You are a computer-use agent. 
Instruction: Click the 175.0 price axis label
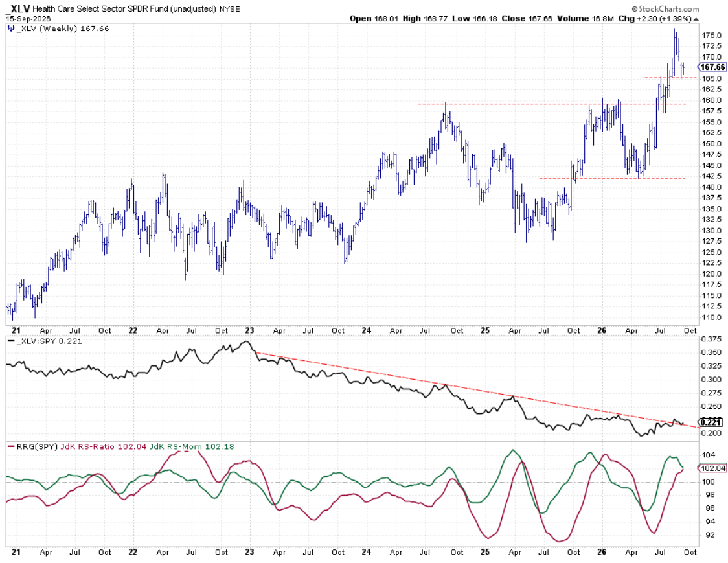pos(711,35)
